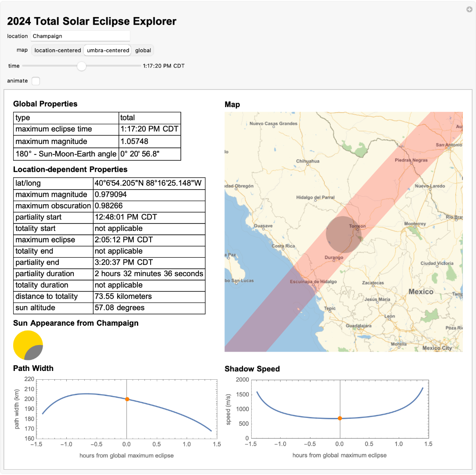Click the location input field

coord(80,36)
